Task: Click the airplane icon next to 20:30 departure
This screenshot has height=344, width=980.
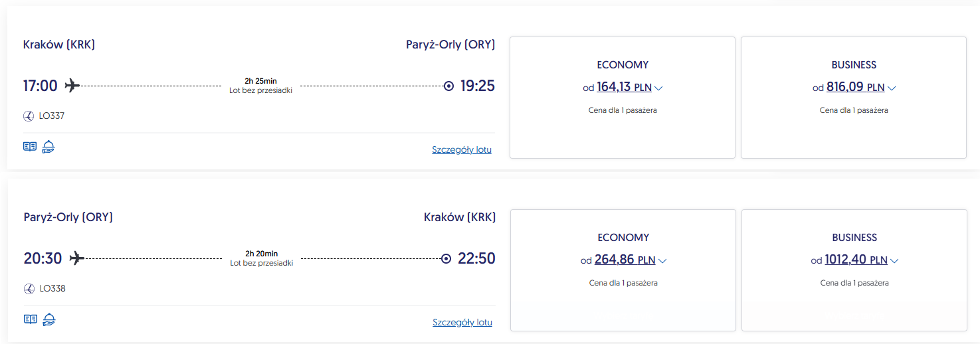Action: (77, 258)
